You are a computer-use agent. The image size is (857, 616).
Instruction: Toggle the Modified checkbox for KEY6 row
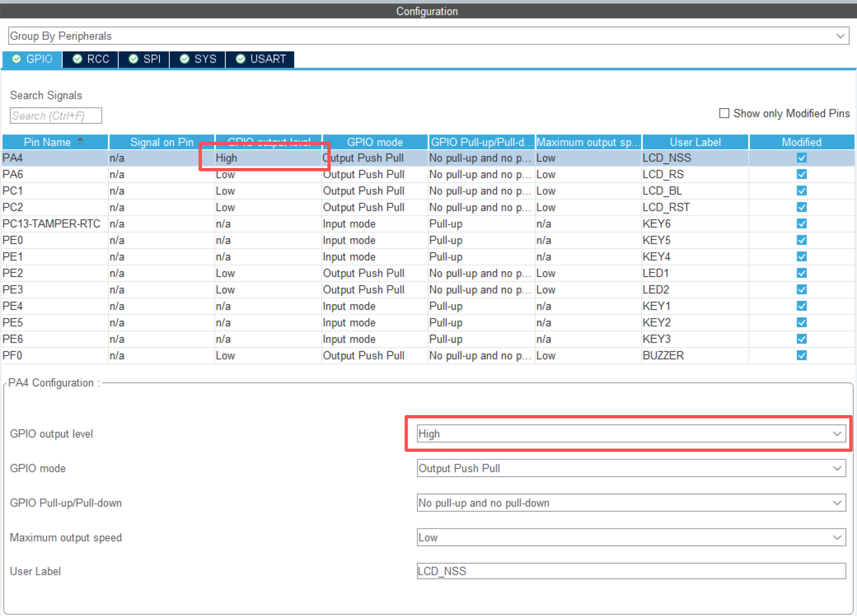tap(802, 223)
